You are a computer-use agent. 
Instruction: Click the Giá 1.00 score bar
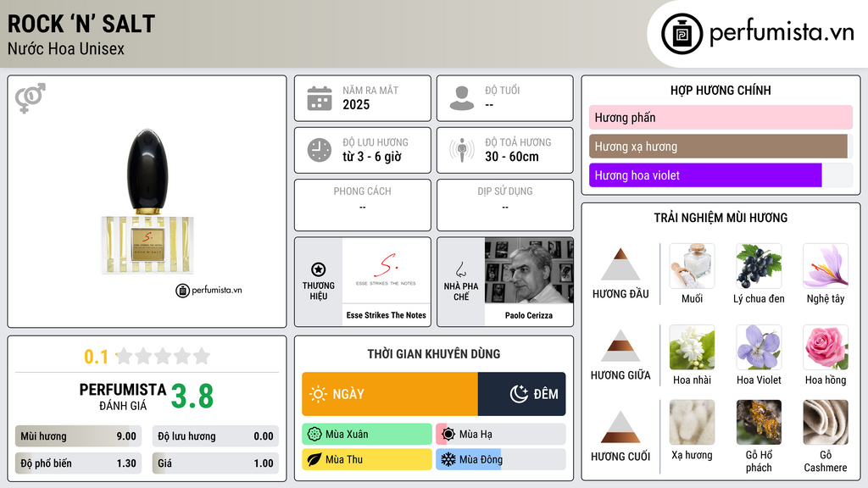(215, 463)
